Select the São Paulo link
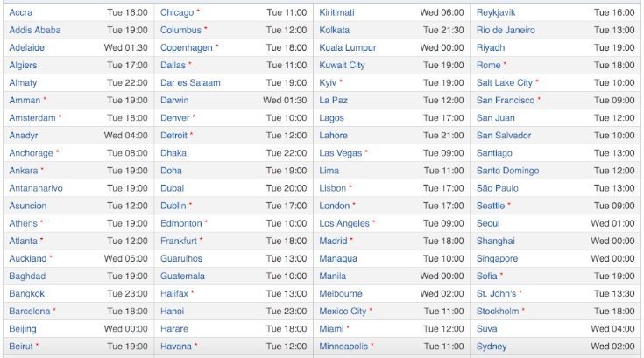 pos(498,188)
